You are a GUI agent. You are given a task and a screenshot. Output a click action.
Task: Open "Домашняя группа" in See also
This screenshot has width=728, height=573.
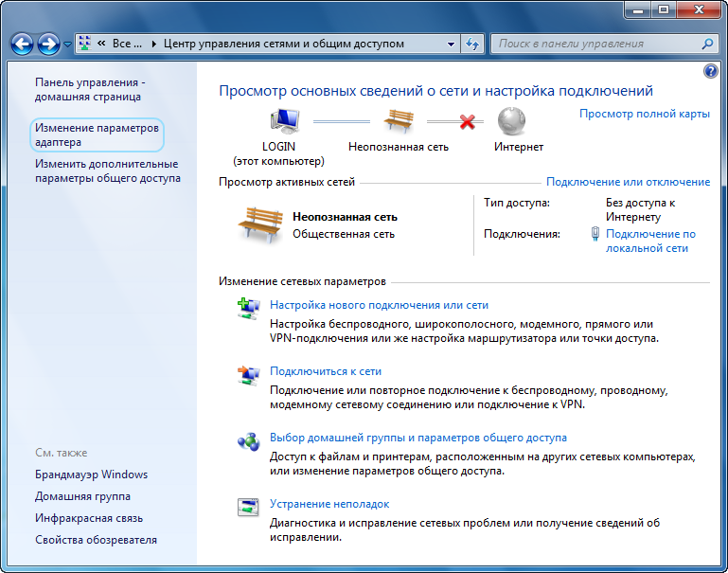pos(82,496)
